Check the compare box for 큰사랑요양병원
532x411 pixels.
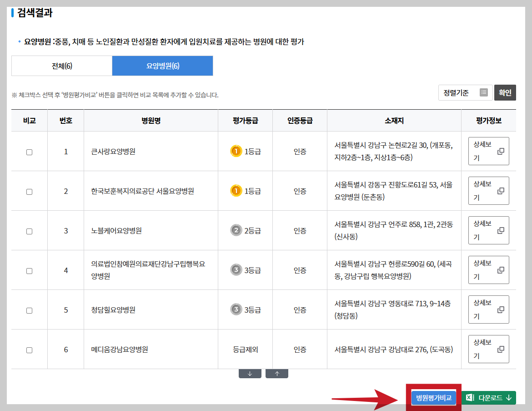click(30, 152)
